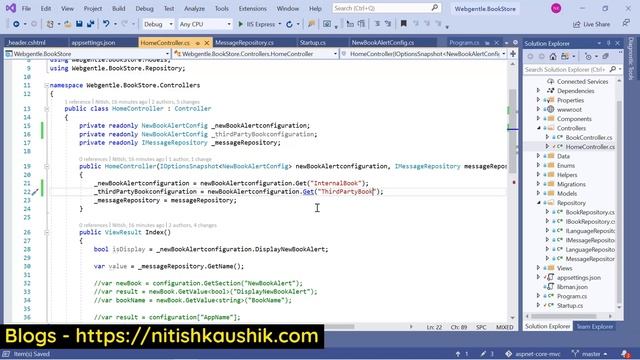Open the Diagnostic Tools side tab
640x360 pixels.
(631, 58)
